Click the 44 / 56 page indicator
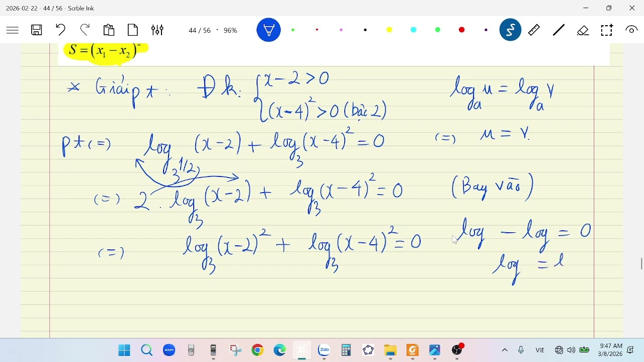 click(x=200, y=31)
